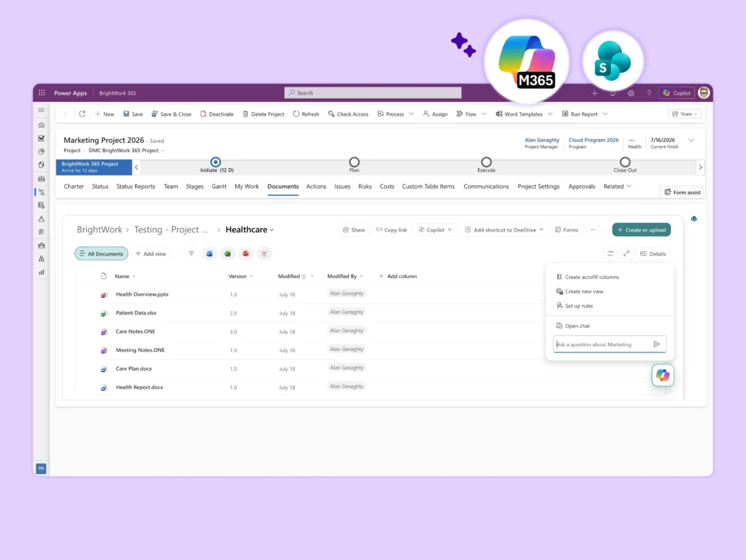Open the home icon in left sidebar
The image size is (746, 560).
tap(42, 125)
